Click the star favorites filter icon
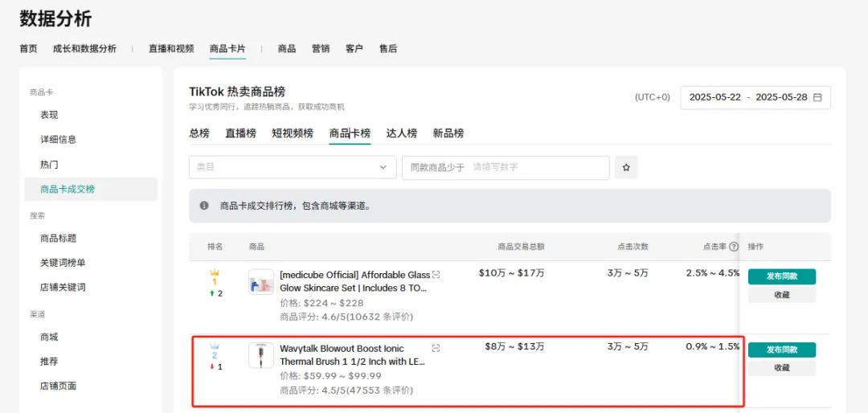 tap(626, 167)
